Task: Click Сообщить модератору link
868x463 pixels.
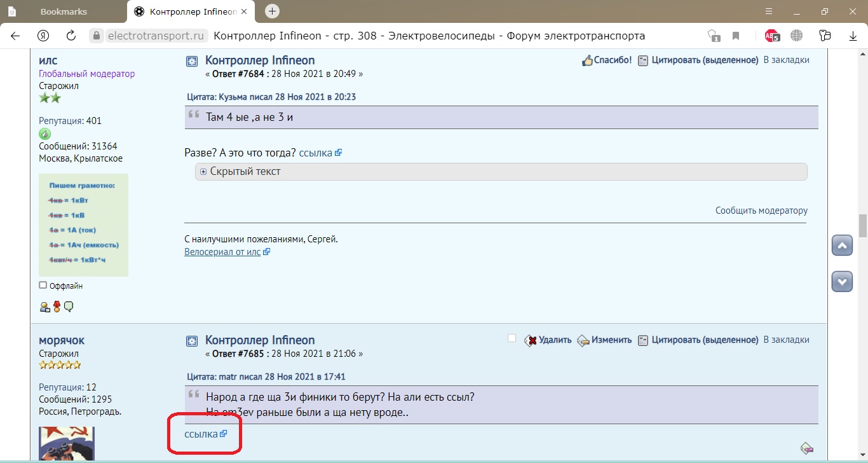Action: [x=761, y=211]
